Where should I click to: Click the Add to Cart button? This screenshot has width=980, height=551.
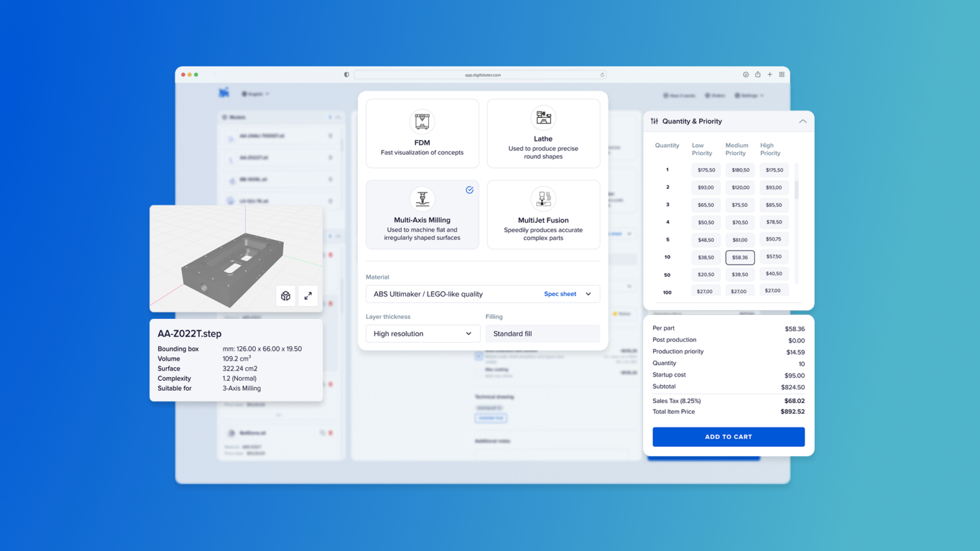[x=728, y=437]
